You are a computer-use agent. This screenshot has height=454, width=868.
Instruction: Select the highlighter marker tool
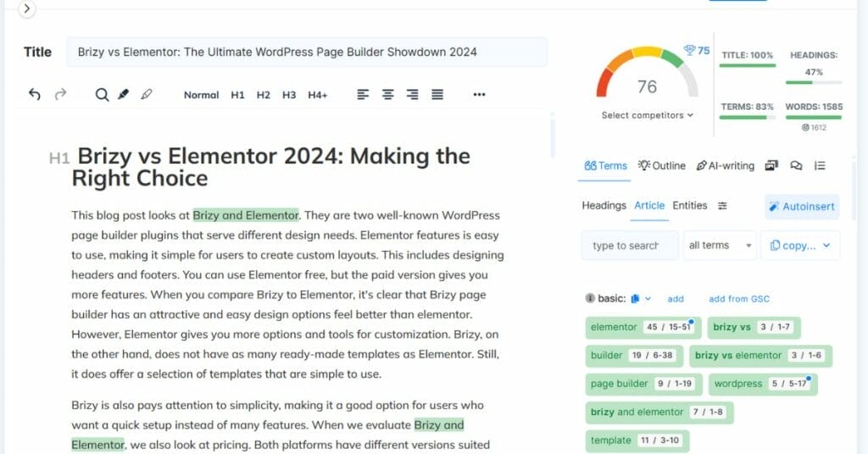[x=124, y=95]
